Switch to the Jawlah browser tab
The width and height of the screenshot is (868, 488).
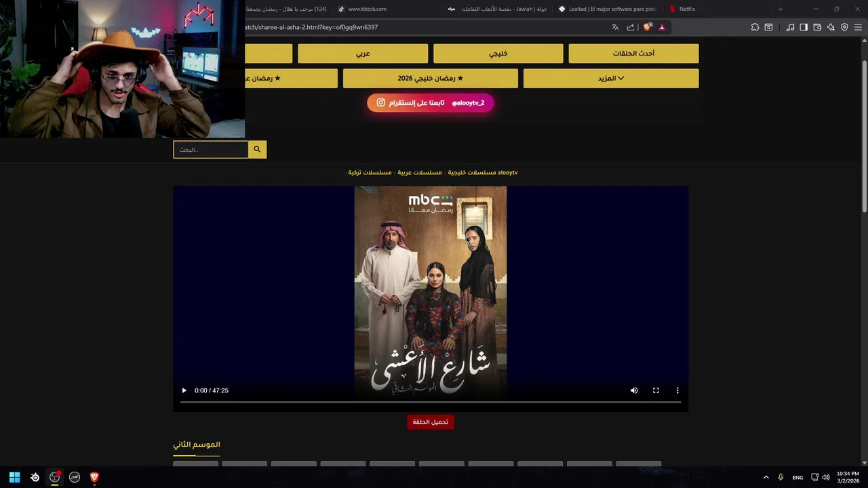(498, 9)
